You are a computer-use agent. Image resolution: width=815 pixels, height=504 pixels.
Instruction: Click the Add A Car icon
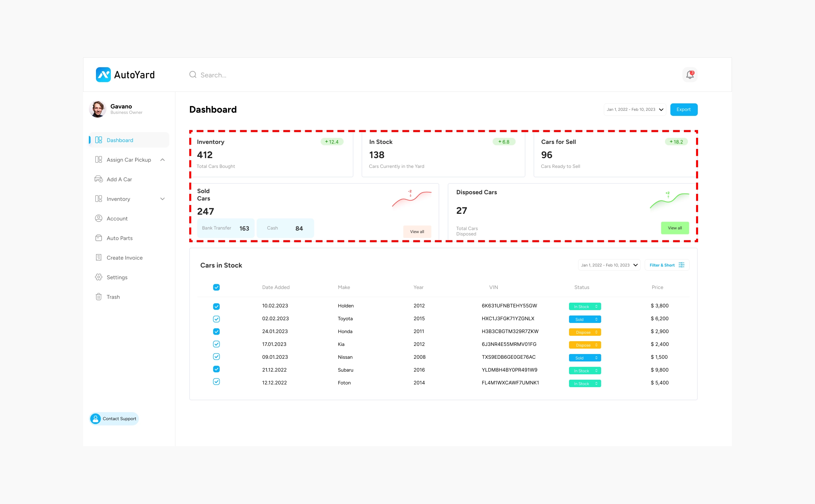click(99, 179)
